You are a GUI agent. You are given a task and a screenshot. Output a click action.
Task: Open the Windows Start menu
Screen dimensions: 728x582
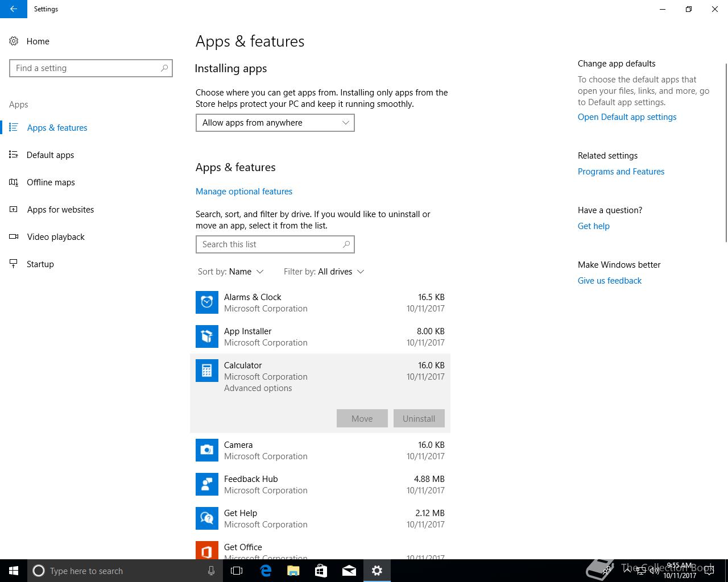pos(14,571)
